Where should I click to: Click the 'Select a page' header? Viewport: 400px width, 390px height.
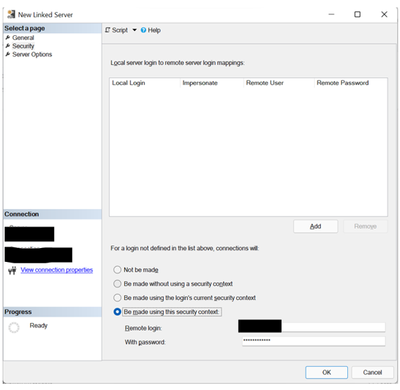[52, 28]
